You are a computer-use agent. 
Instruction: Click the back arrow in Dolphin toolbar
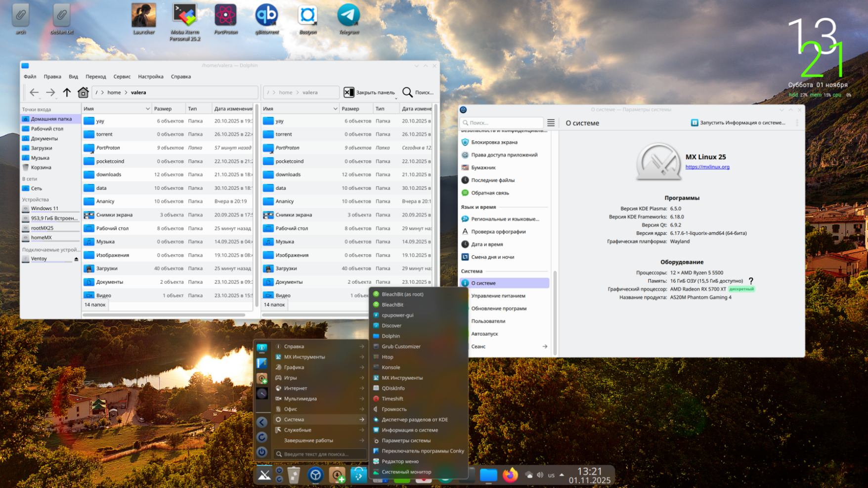[34, 92]
